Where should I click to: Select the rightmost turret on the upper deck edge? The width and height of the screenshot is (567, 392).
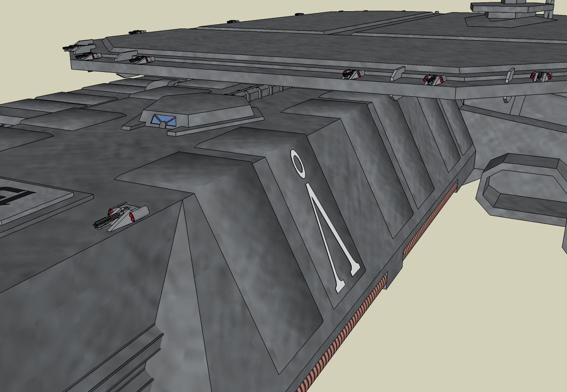click(x=541, y=75)
